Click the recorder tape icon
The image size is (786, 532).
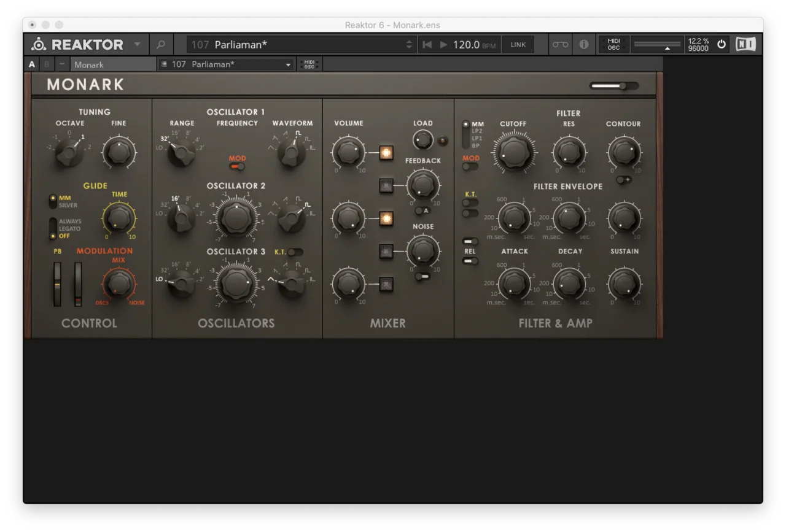coord(560,45)
